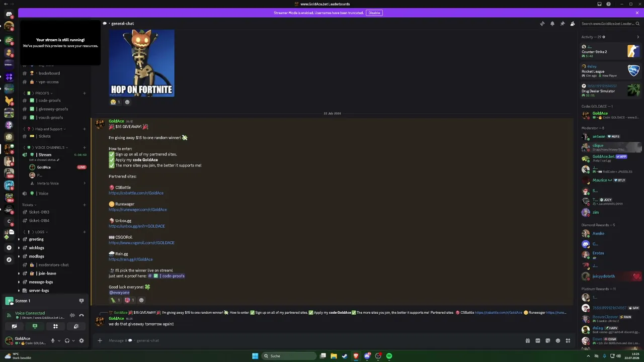
Task: Disconnect from voice channel
Action: [x=82, y=315]
